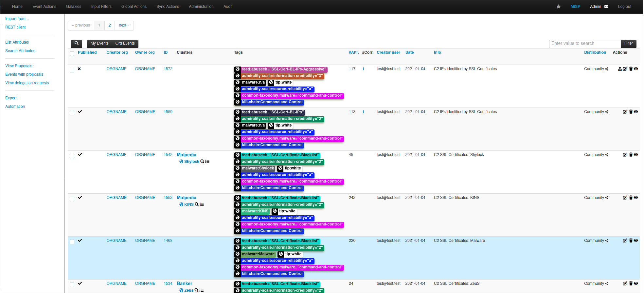Image resolution: width=644 pixels, height=293 pixels.
Task: Open the Input Filters menu
Action: pos(101,7)
